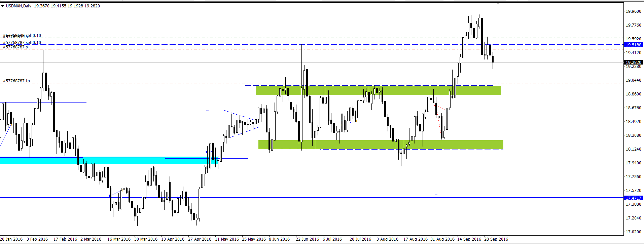Click the 18.8600 price axis value
The image size is (644, 244).
(x=633, y=94)
